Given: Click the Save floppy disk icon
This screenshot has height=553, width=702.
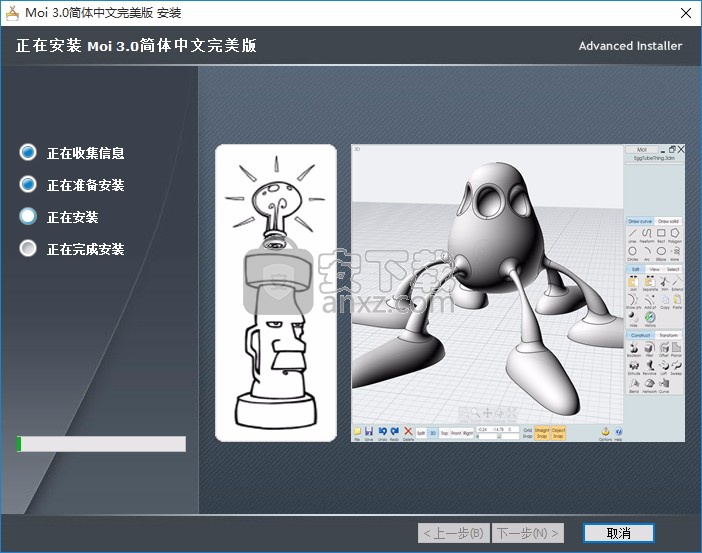Looking at the screenshot, I should [x=369, y=432].
